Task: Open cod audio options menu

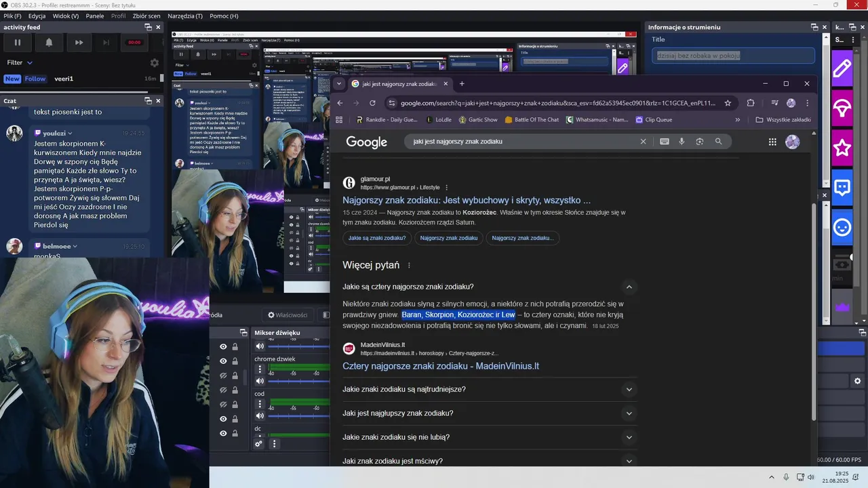Action: pyautogui.click(x=260, y=405)
